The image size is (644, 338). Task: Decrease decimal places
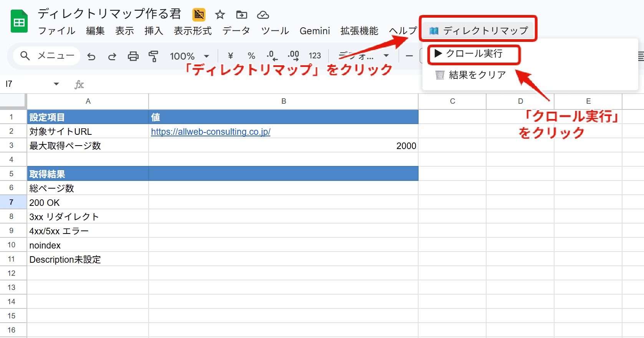(272, 56)
